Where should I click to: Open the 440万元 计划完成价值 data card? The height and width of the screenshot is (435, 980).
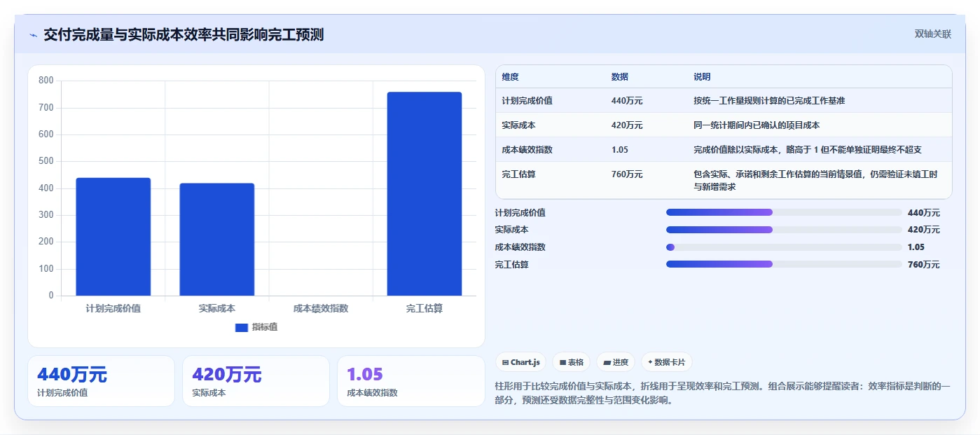[101, 381]
